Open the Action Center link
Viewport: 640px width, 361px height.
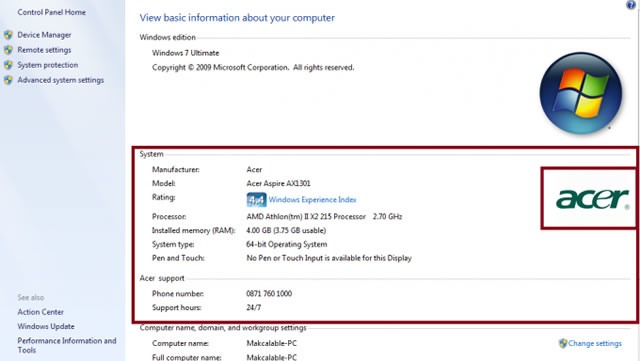40,312
